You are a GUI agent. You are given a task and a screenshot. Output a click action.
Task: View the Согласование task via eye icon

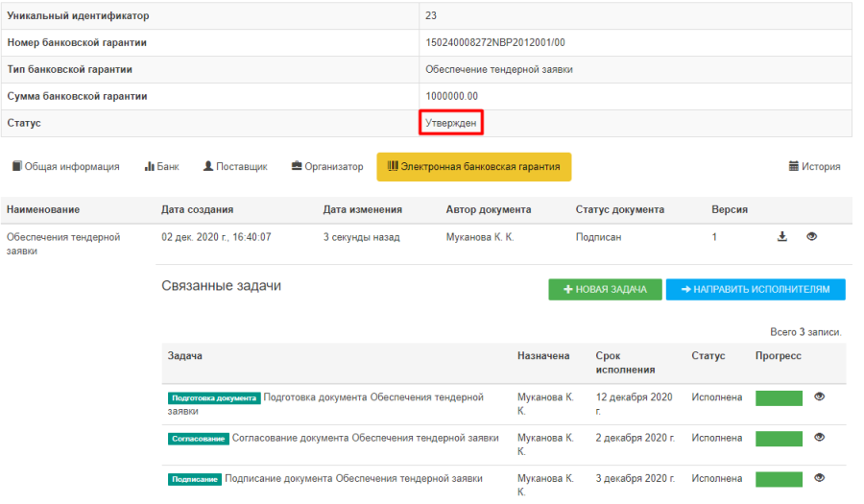click(x=819, y=438)
